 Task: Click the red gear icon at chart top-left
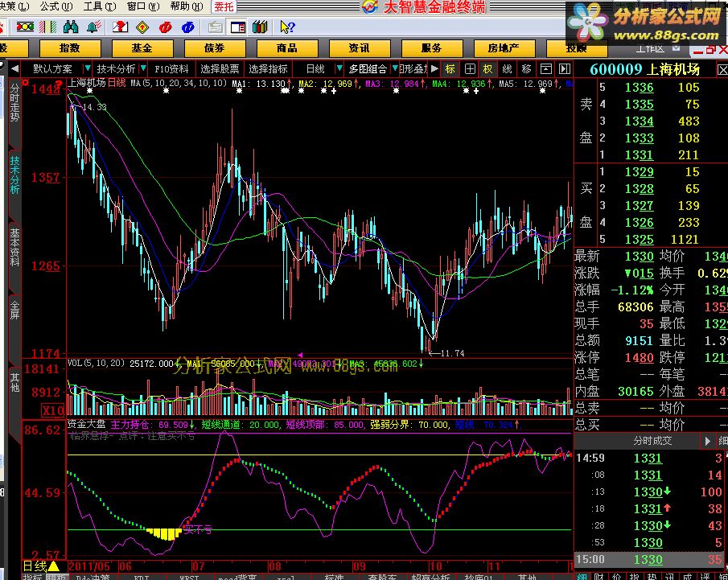click(26, 82)
